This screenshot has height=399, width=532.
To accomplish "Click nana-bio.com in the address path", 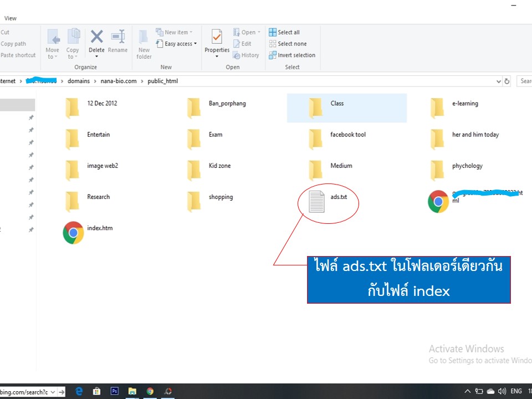I will pyautogui.click(x=117, y=81).
